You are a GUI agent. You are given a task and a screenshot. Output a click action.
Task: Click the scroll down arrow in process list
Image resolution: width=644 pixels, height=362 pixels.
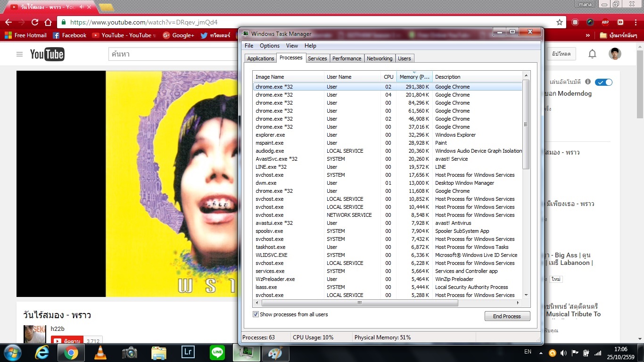coord(526,295)
